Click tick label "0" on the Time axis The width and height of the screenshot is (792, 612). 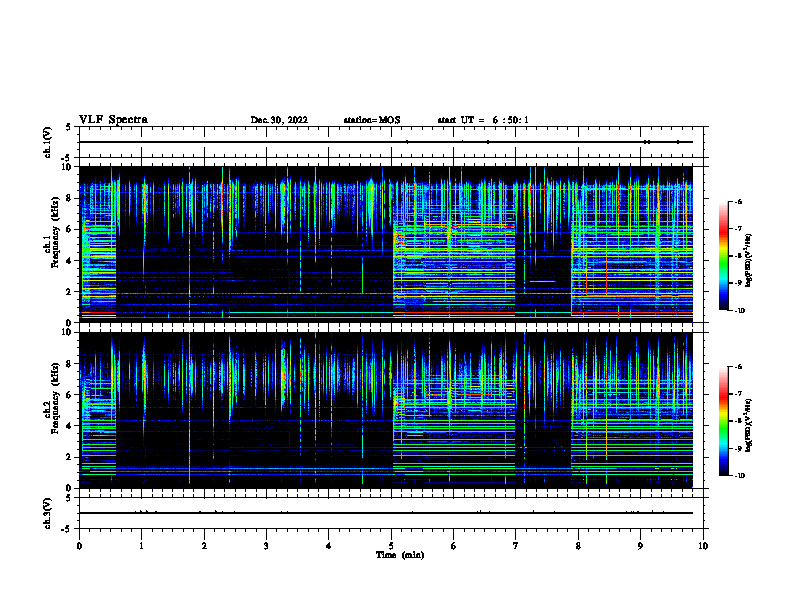79,546
